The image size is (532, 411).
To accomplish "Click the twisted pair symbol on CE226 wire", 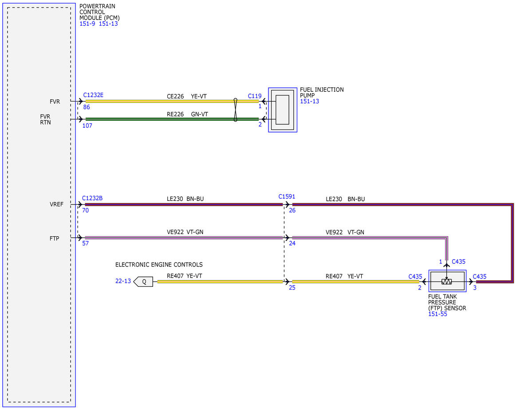I will click(235, 110).
